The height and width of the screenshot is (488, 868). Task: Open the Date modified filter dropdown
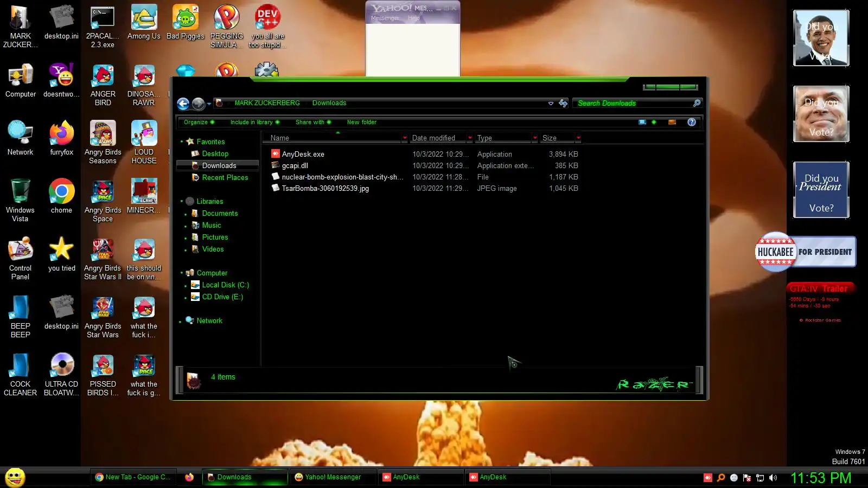[x=470, y=138]
